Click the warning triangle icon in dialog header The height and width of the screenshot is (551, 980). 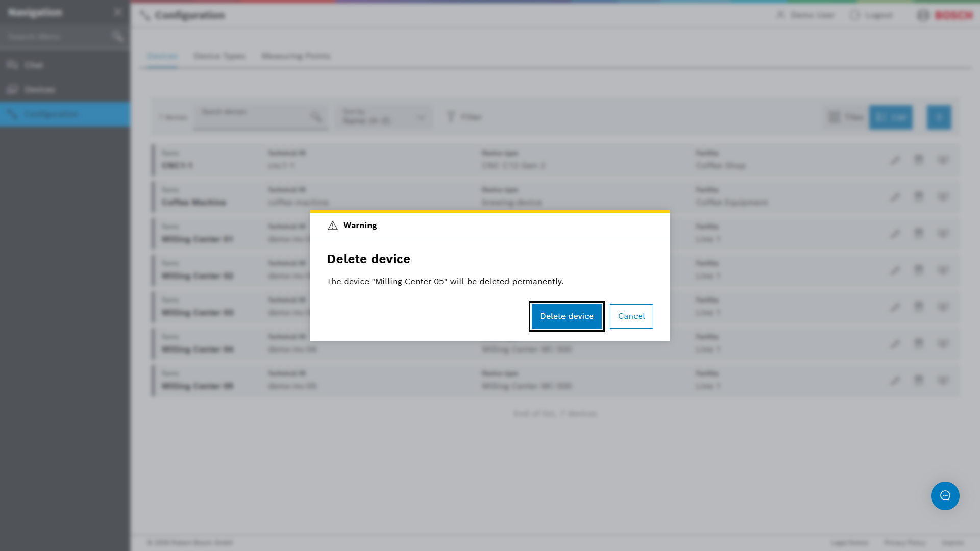pyautogui.click(x=333, y=226)
